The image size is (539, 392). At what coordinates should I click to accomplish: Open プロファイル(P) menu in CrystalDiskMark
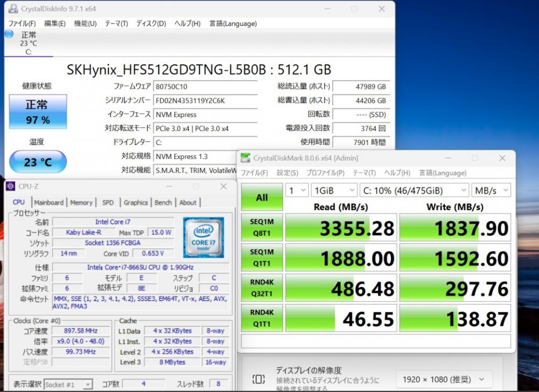coord(325,173)
